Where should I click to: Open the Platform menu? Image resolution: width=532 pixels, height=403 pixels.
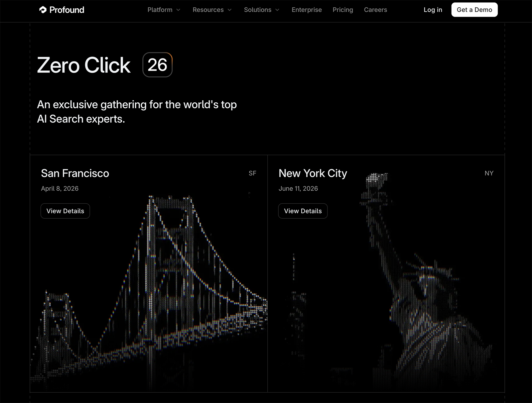[x=160, y=10]
